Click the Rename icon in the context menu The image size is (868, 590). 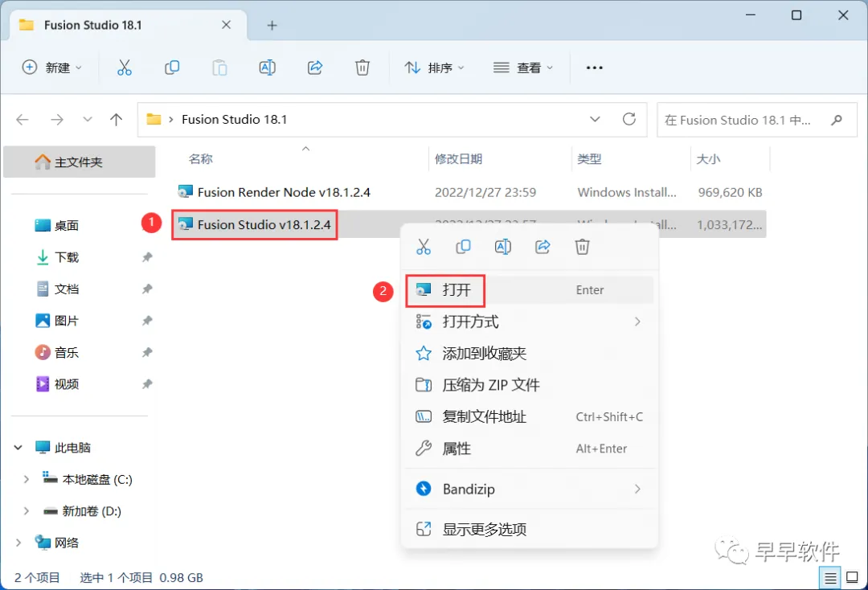click(x=502, y=247)
